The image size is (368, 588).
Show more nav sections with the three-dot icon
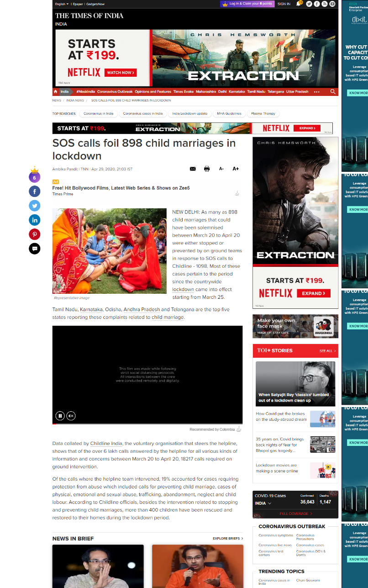(317, 91)
